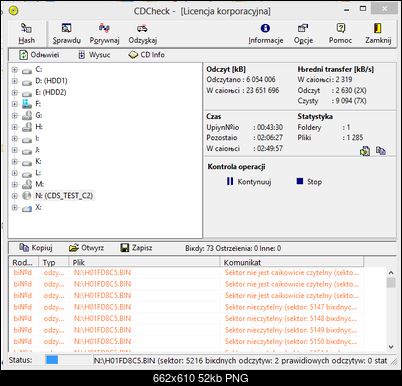This screenshot has width=402, height=386.
Task: Select the J: drive icon
Action: pos(27,151)
